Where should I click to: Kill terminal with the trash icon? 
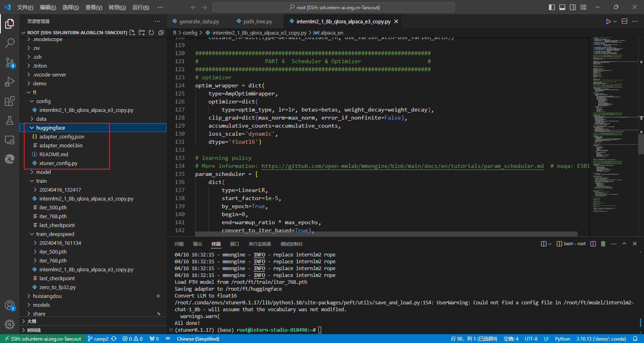[603, 244]
